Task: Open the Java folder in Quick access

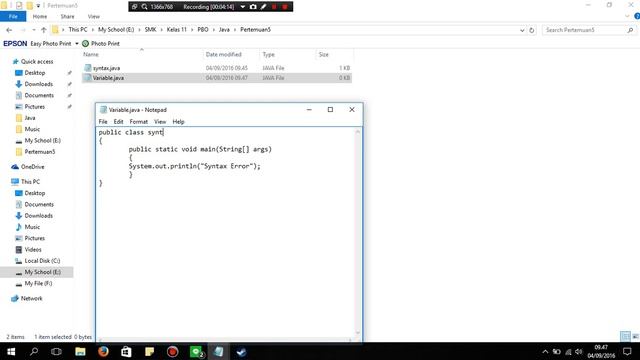Action: pyautogui.click(x=30, y=118)
